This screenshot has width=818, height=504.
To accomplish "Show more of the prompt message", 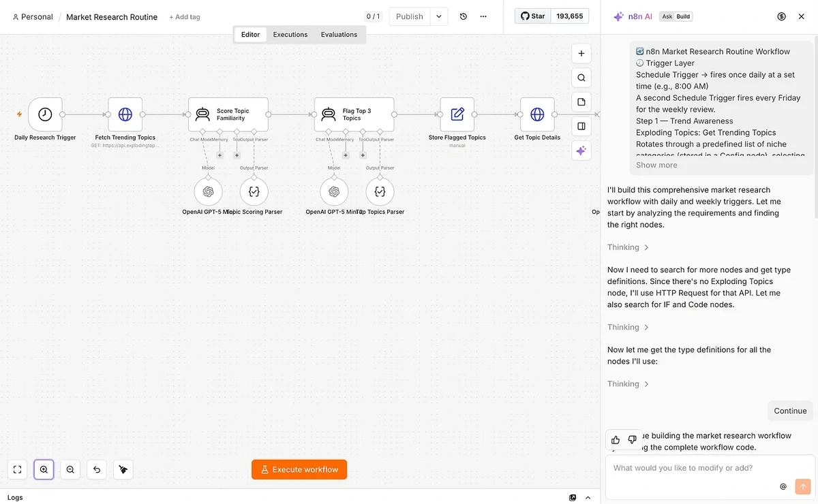I will tap(656, 165).
